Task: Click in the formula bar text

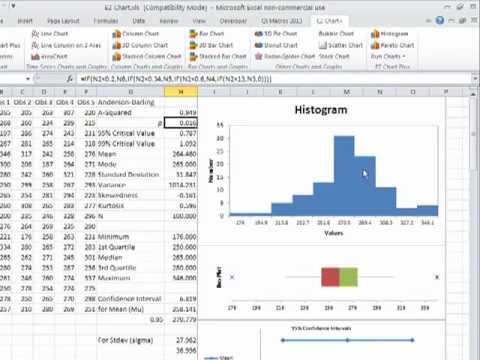Action: click(x=176, y=79)
